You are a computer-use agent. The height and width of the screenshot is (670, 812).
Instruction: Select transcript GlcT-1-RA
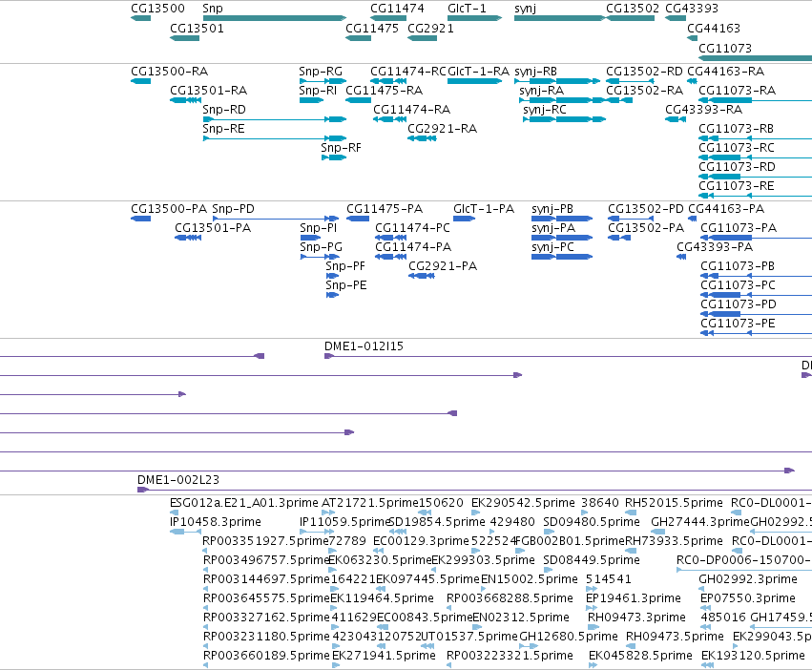[x=475, y=81]
